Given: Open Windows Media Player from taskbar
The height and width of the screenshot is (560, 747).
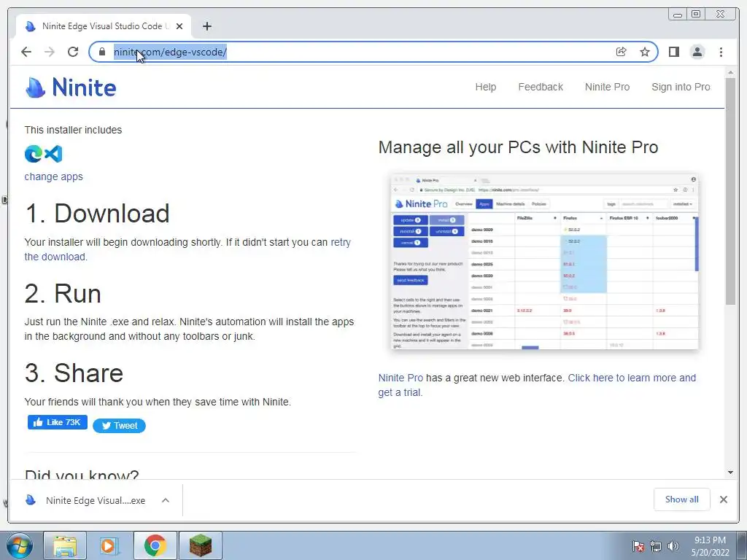Looking at the screenshot, I should 109,545.
